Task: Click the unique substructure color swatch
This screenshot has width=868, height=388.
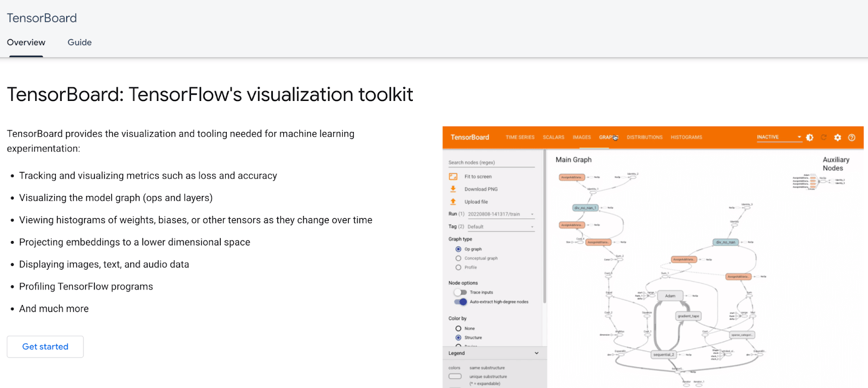Action: [455, 377]
